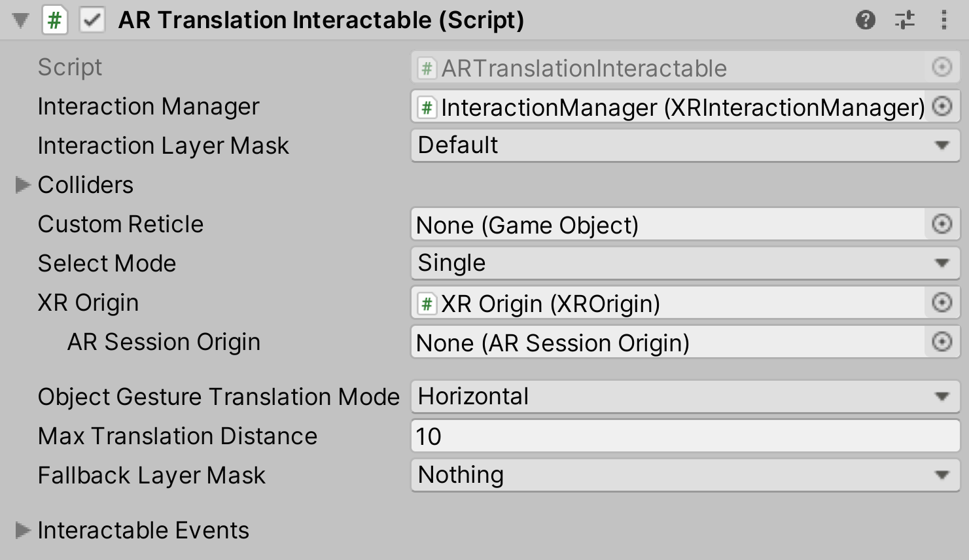Open the script icon next to the component name
This screenshot has width=969, height=560.
pyautogui.click(x=55, y=20)
